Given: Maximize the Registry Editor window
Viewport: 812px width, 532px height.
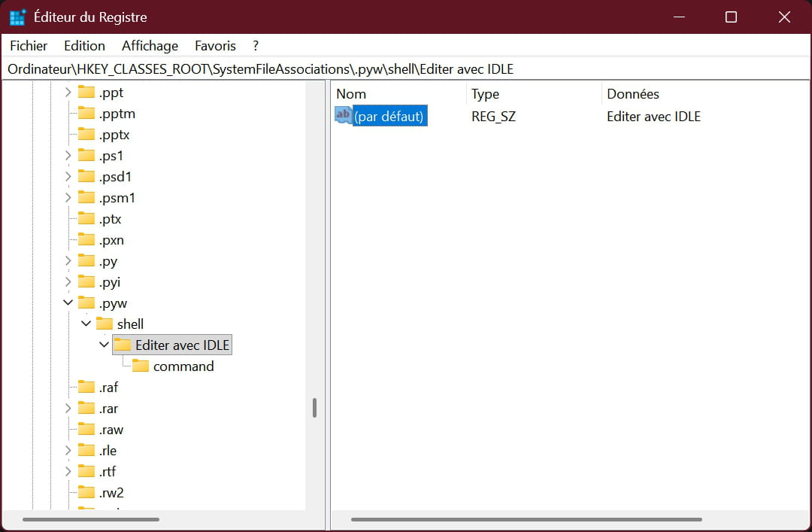Looking at the screenshot, I should pos(731,17).
